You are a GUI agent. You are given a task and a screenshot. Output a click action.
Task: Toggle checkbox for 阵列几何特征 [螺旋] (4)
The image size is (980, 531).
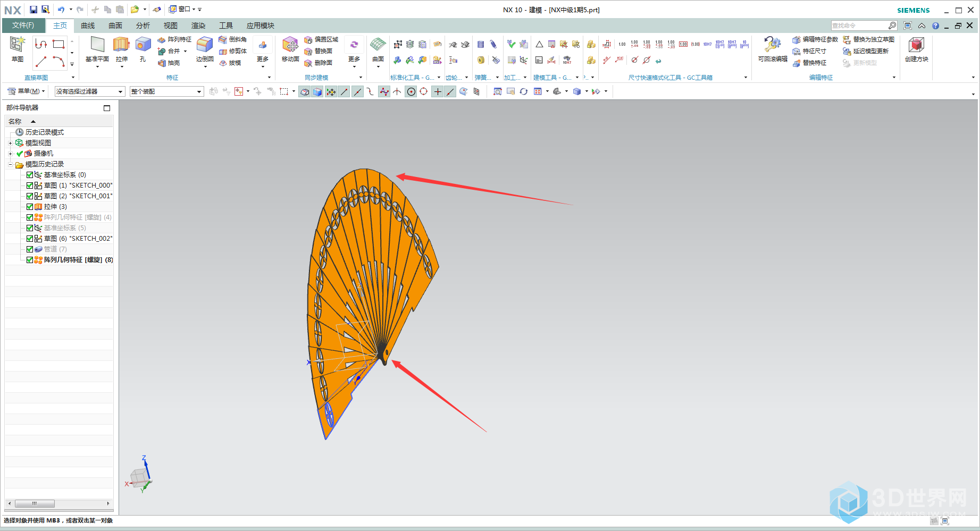30,217
